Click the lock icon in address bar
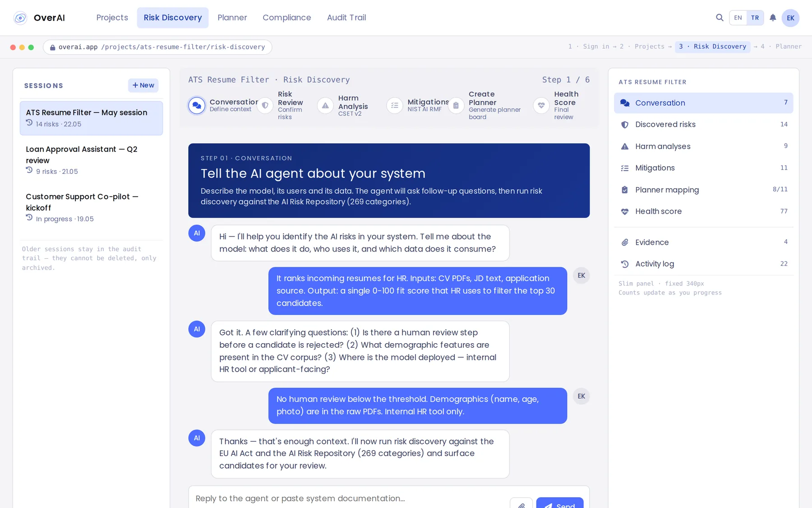 pos(52,47)
